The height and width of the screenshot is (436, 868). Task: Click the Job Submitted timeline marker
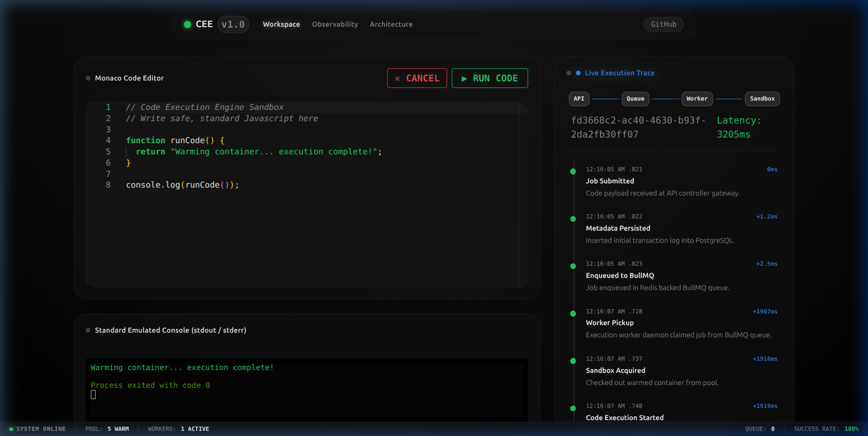tap(573, 172)
